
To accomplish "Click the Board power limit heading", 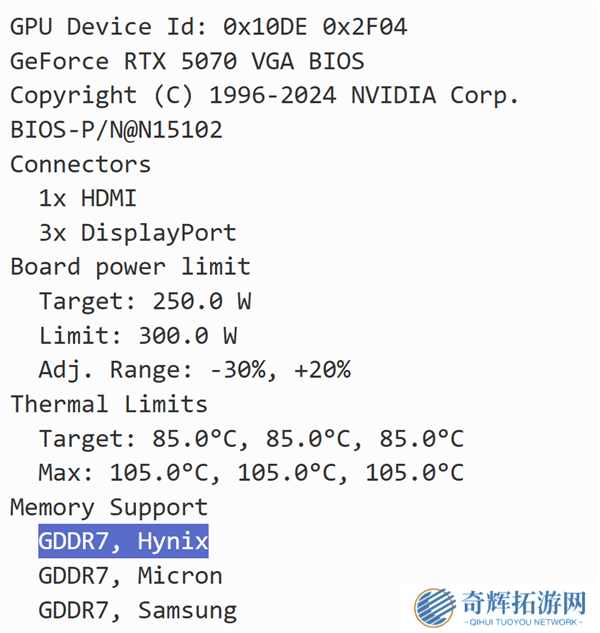I will pos(130,267).
